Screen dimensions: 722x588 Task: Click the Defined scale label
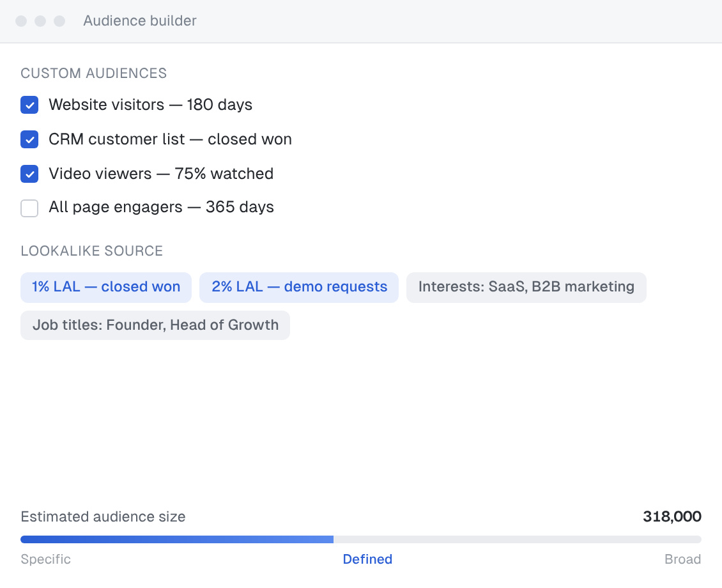coord(367,559)
